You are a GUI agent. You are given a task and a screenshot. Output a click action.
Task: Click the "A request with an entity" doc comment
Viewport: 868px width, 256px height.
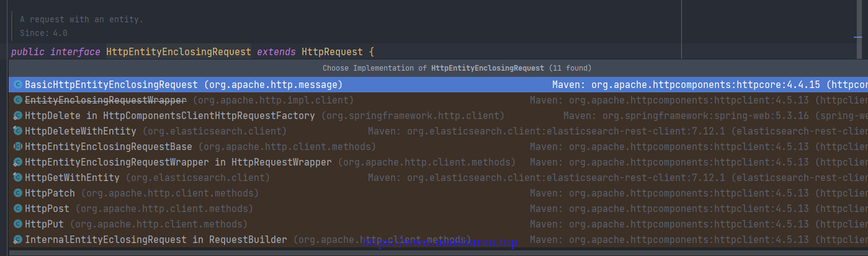[81, 20]
